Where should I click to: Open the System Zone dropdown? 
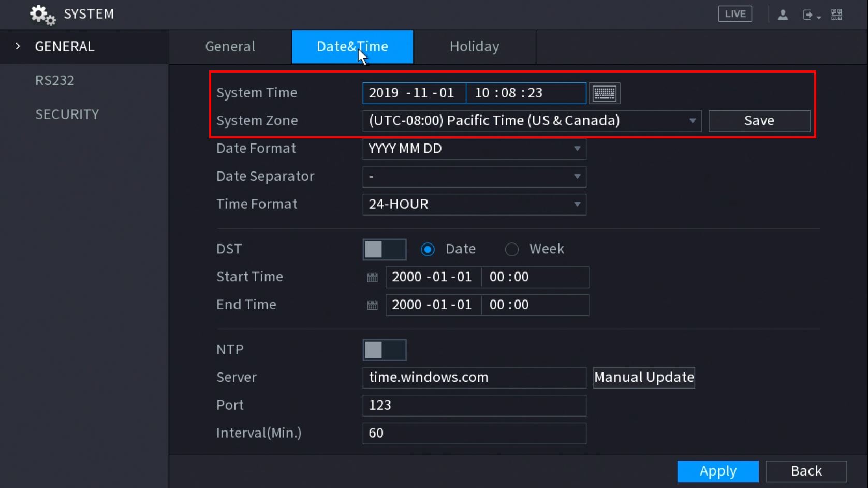coord(532,121)
